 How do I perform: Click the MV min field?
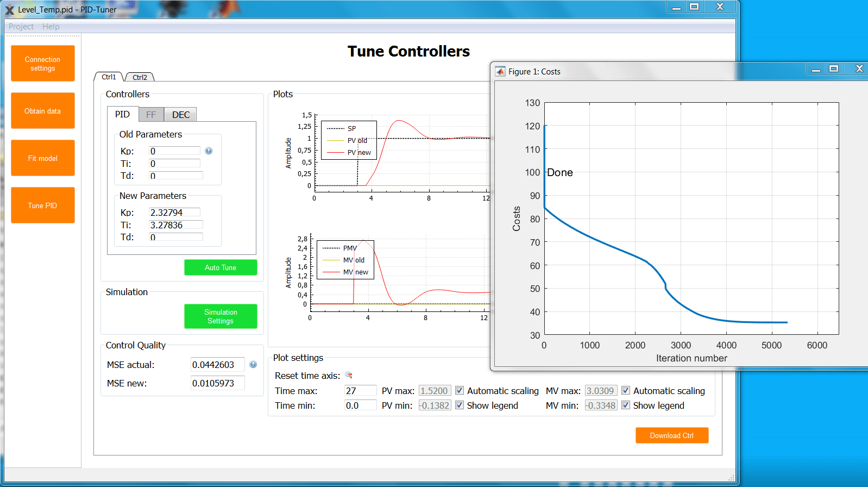pos(601,405)
